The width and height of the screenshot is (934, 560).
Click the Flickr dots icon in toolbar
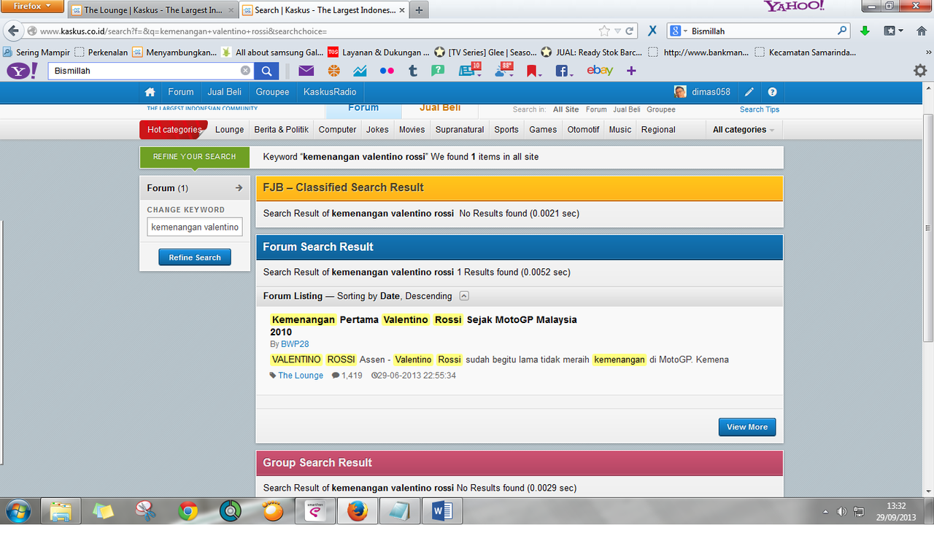387,71
